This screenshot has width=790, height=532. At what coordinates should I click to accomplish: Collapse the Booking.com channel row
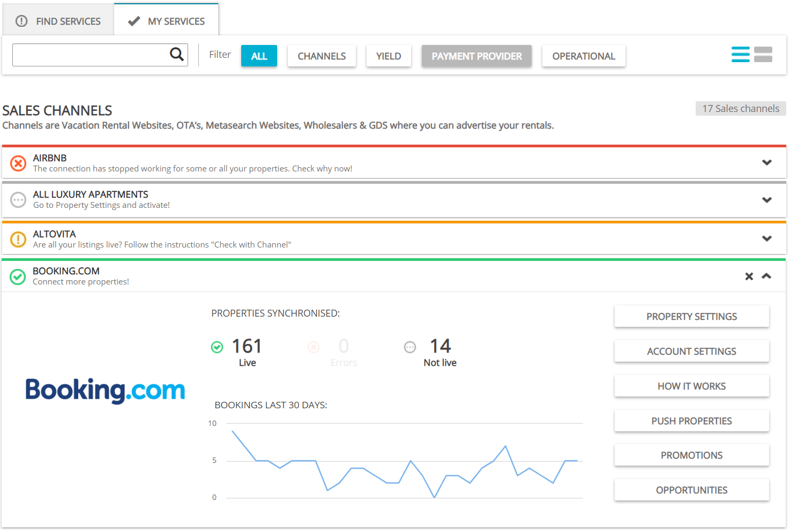pyautogui.click(x=766, y=276)
